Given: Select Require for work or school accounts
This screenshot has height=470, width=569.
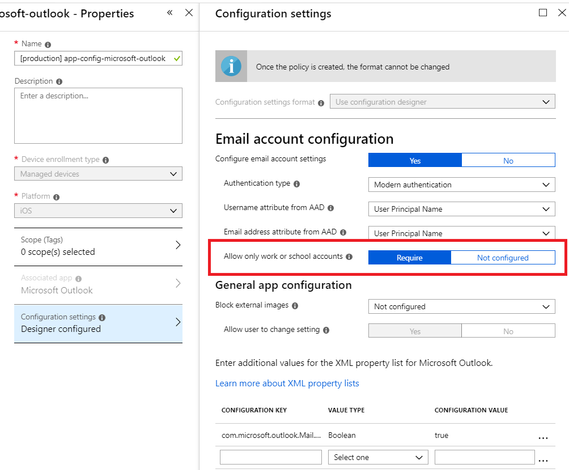Looking at the screenshot, I should pos(409,258).
